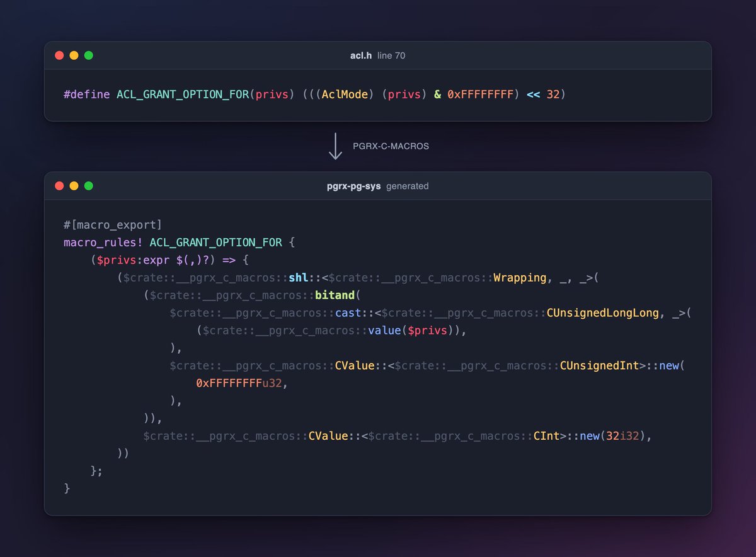Click the << shift operator in acl.h

pos(533,95)
